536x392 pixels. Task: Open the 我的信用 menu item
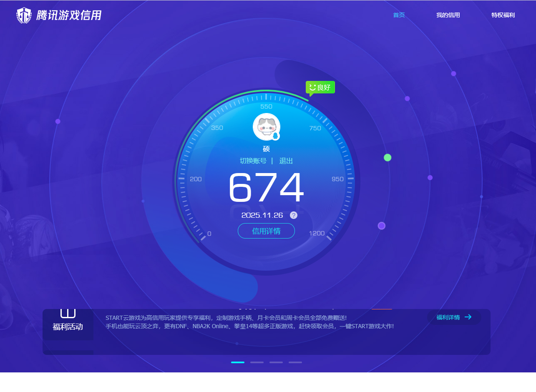448,15
